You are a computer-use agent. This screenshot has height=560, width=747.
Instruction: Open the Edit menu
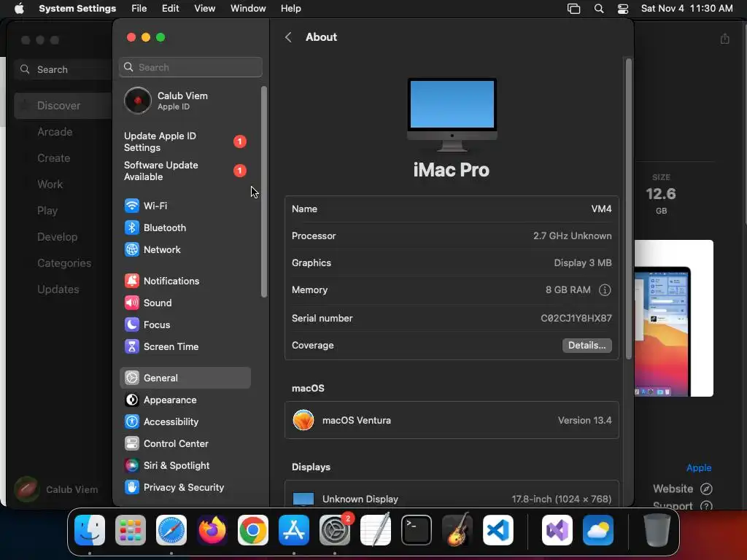[x=170, y=9]
